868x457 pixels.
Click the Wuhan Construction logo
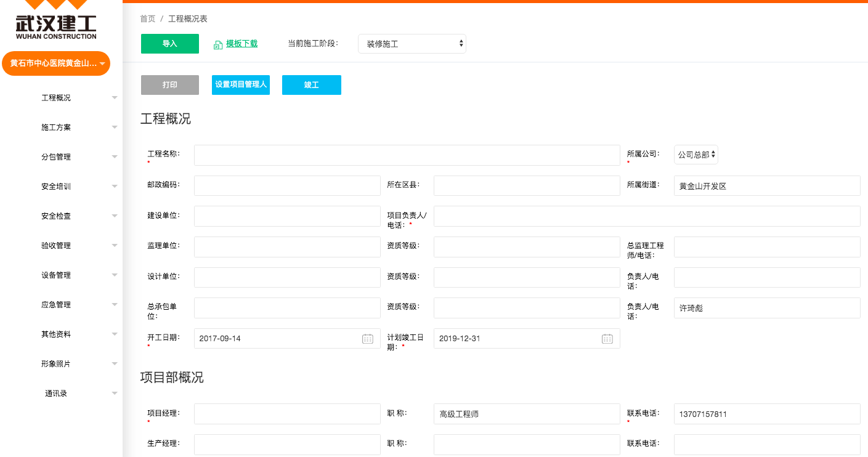tap(56, 21)
